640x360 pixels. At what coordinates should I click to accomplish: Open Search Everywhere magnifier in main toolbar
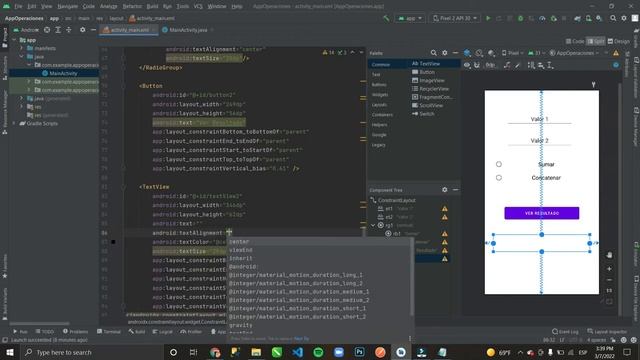pos(613,18)
